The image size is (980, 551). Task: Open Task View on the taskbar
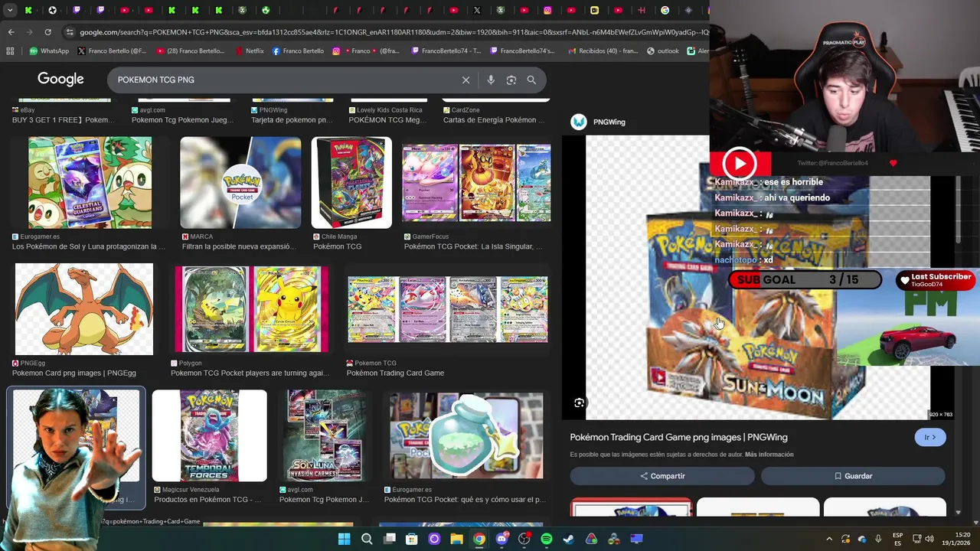(389, 540)
